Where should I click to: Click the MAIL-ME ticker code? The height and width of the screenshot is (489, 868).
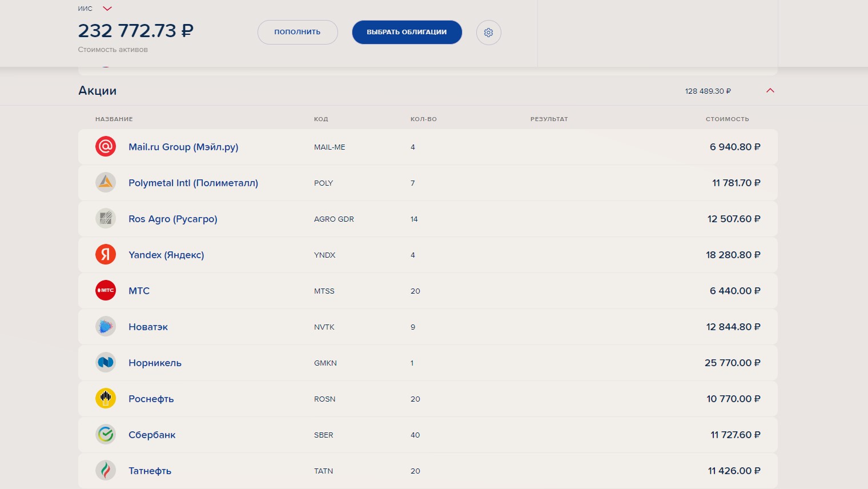(x=329, y=147)
